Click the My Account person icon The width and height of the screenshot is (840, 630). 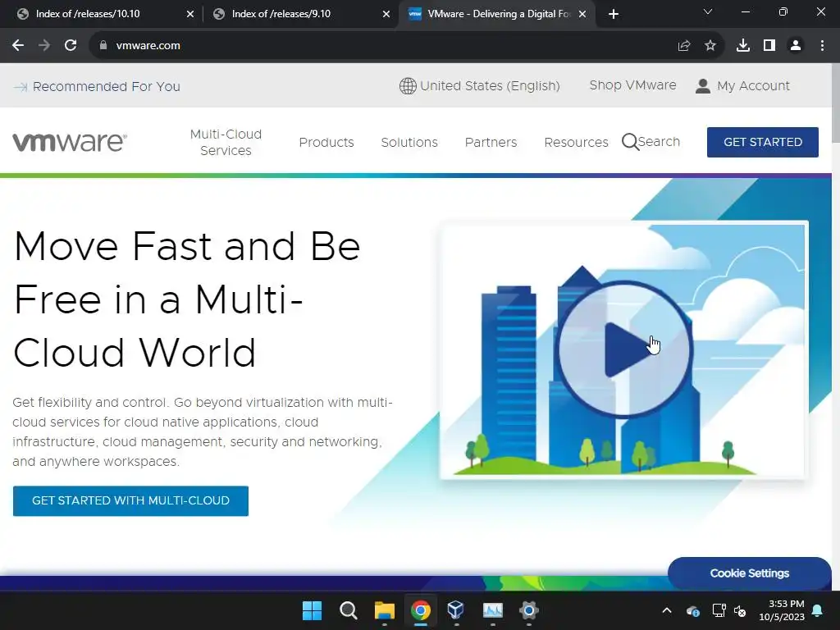pos(702,85)
